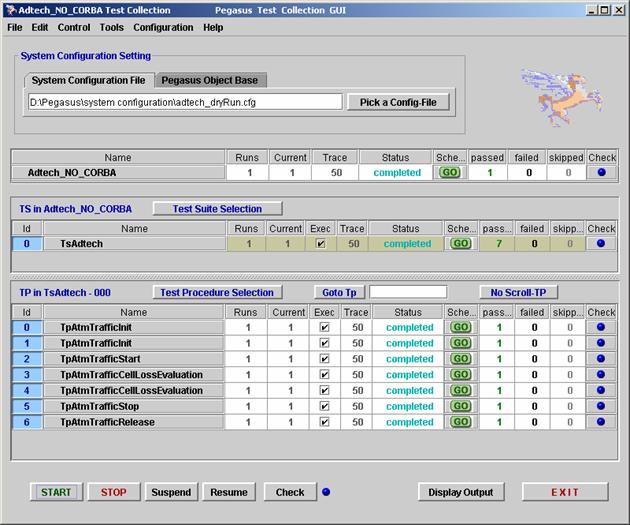Click No Scroll-TP button

coord(518,292)
